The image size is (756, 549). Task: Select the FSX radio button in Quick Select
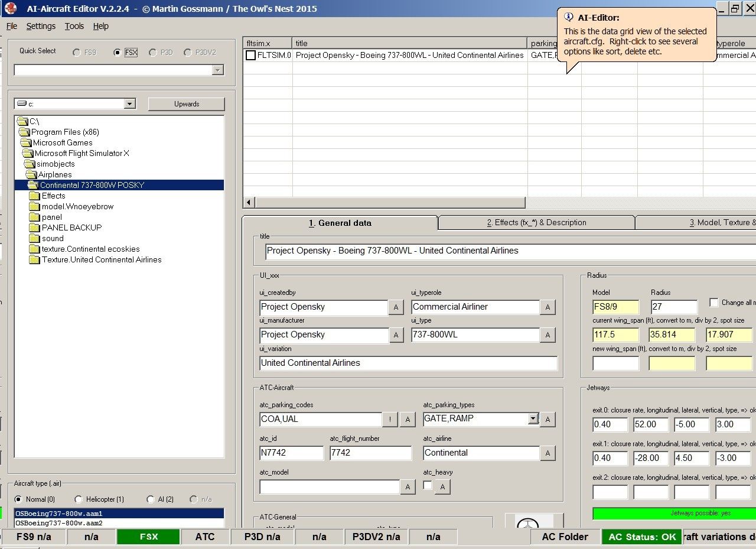pos(118,51)
